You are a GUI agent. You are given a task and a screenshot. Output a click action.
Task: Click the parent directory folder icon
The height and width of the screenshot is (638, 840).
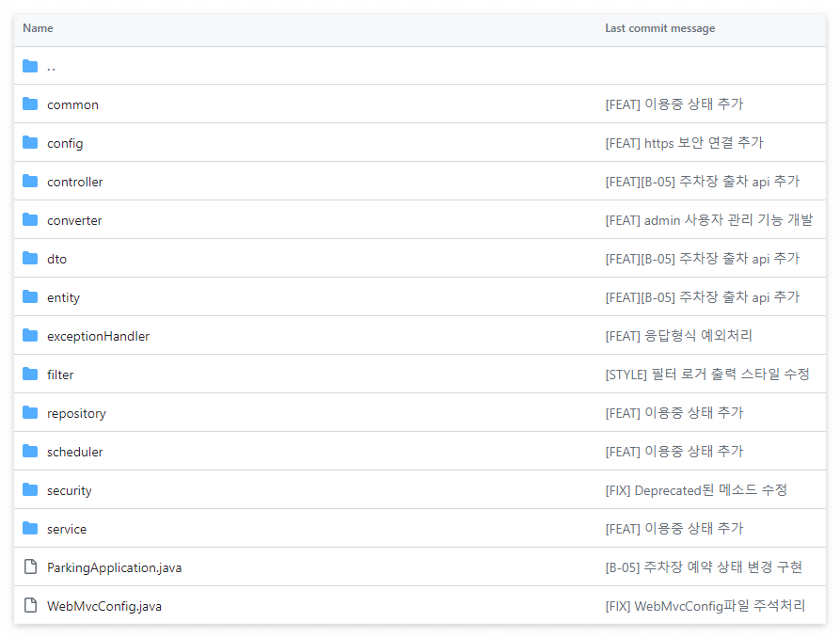click(30, 66)
